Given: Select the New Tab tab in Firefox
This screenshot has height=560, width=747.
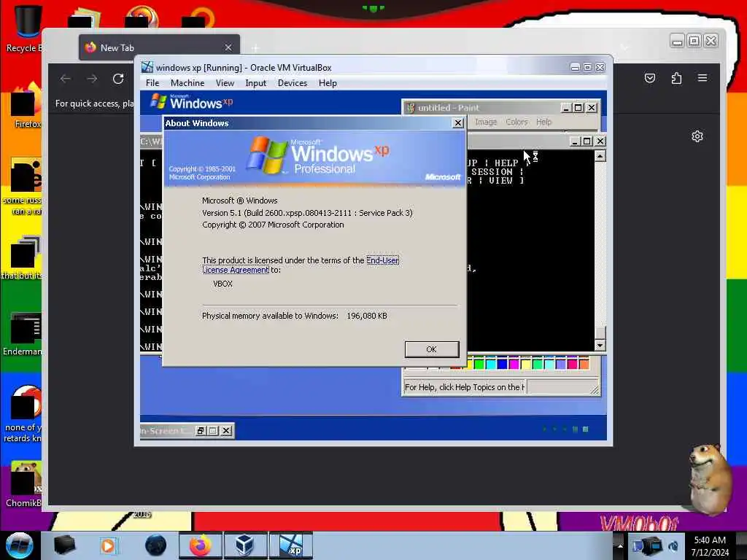Looking at the screenshot, I should [x=159, y=47].
